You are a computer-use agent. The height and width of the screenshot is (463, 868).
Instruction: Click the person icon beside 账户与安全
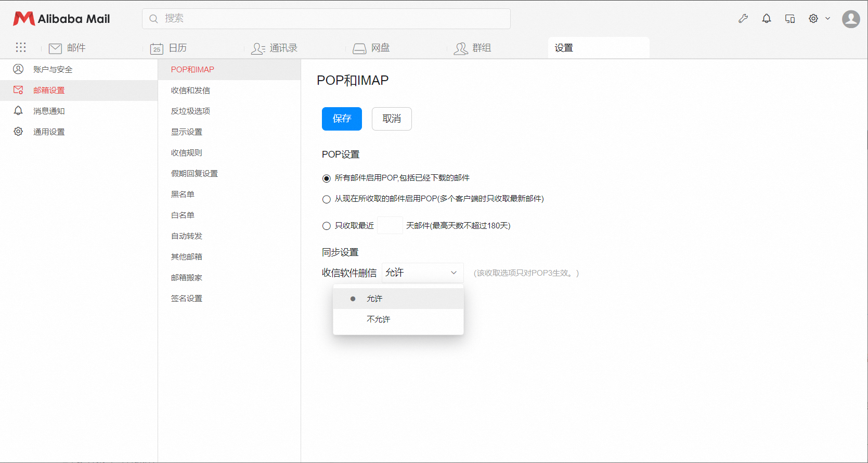click(18, 69)
